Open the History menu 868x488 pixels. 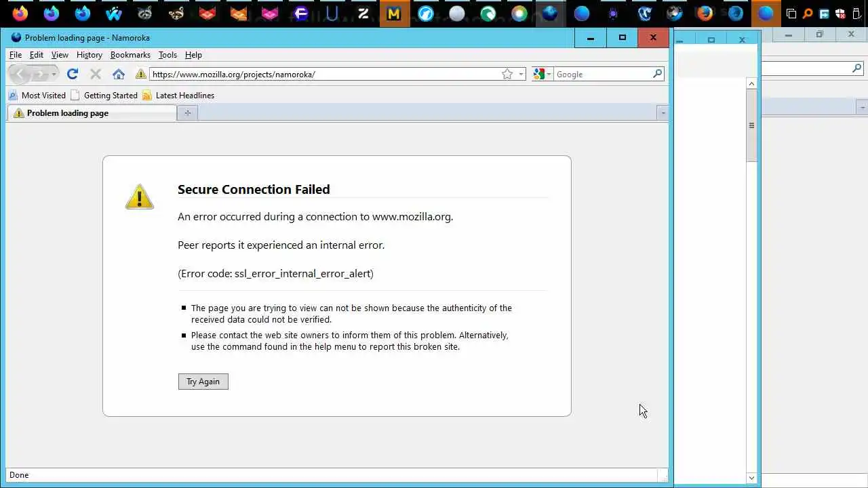(90, 55)
